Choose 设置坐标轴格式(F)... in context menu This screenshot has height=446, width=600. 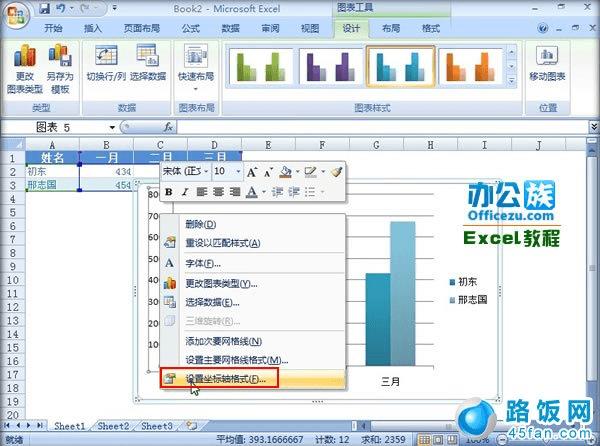pos(253,379)
